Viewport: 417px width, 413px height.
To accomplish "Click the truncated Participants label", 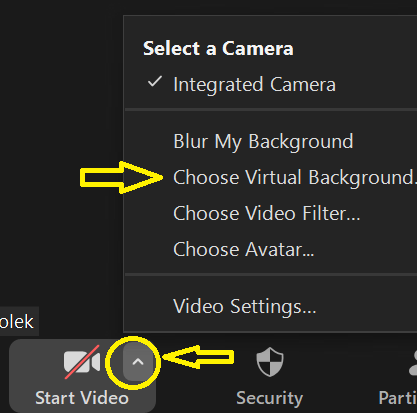I will (398, 398).
